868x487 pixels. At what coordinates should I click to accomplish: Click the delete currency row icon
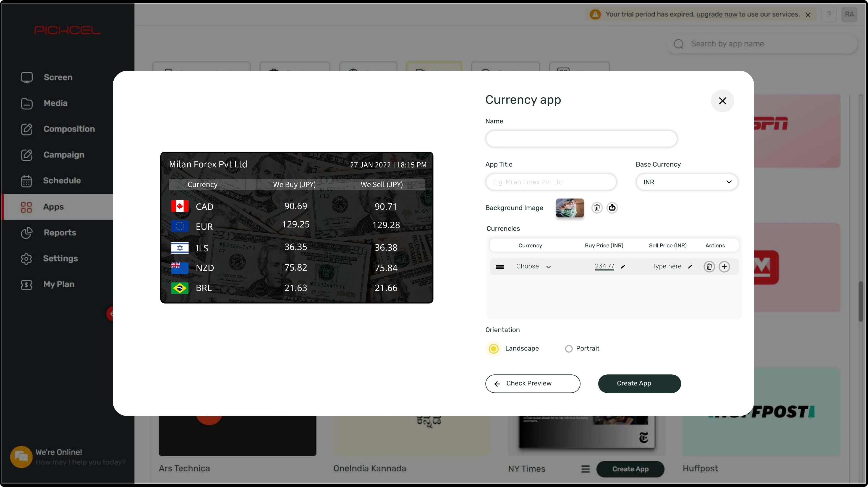pyautogui.click(x=709, y=266)
